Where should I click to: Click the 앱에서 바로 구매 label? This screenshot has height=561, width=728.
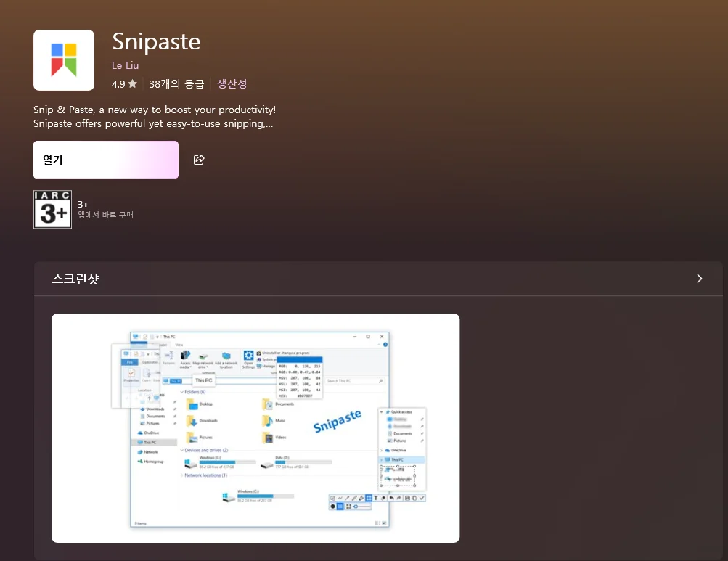click(105, 215)
